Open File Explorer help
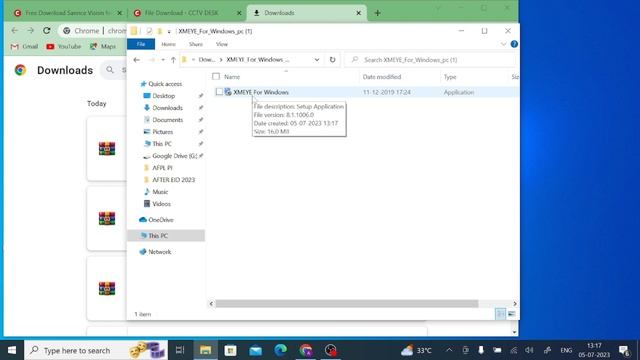Image resolution: width=640 pixels, height=360 pixels. [x=514, y=44]
